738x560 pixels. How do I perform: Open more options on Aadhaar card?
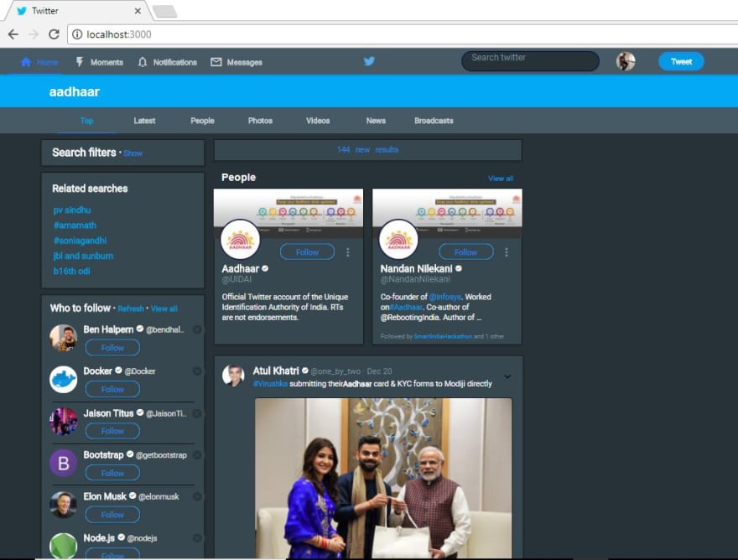348,252
